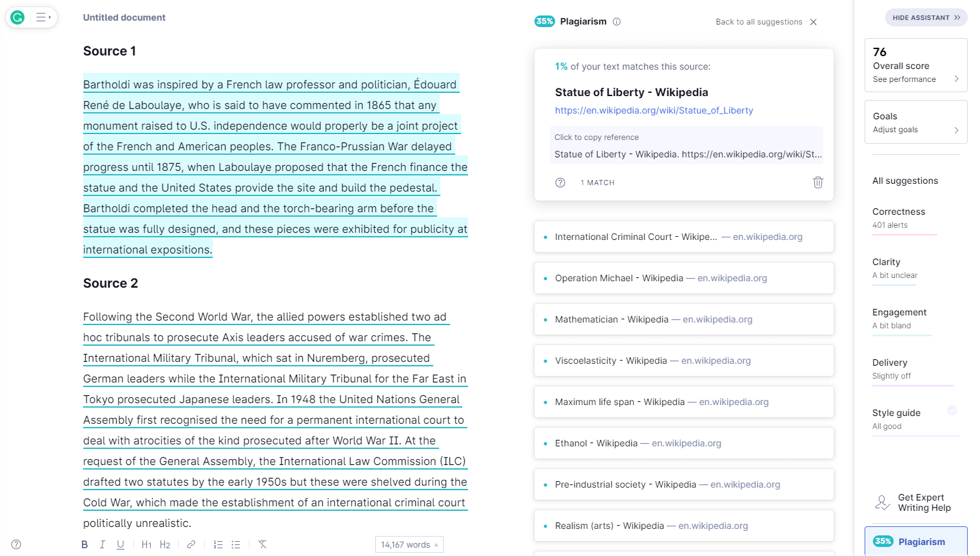Click the See performance chevron arrow
The height and width of the screenshot is (556, 980).
[956, 79]
